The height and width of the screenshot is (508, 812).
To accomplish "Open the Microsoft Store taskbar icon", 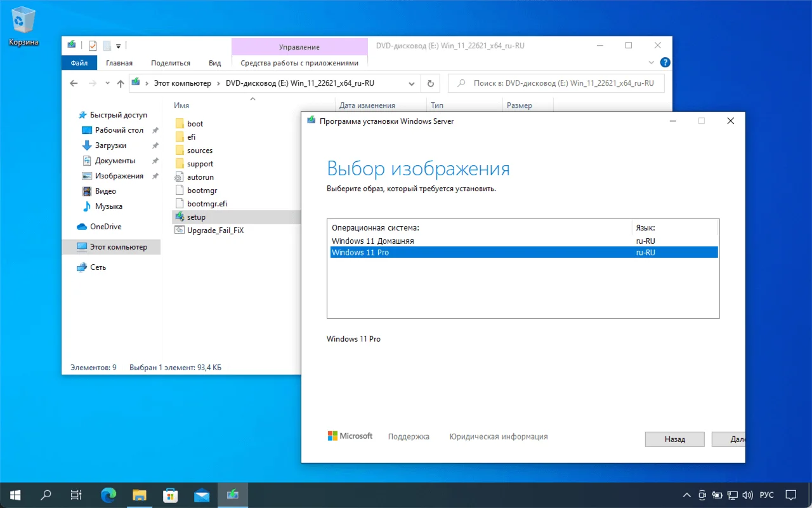I will point(171,495).
